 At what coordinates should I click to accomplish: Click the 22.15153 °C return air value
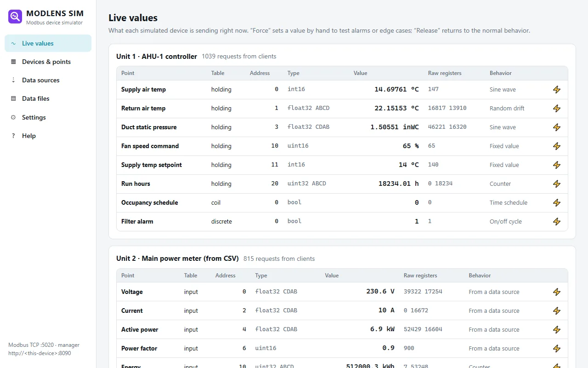click(x=396, y=109)
